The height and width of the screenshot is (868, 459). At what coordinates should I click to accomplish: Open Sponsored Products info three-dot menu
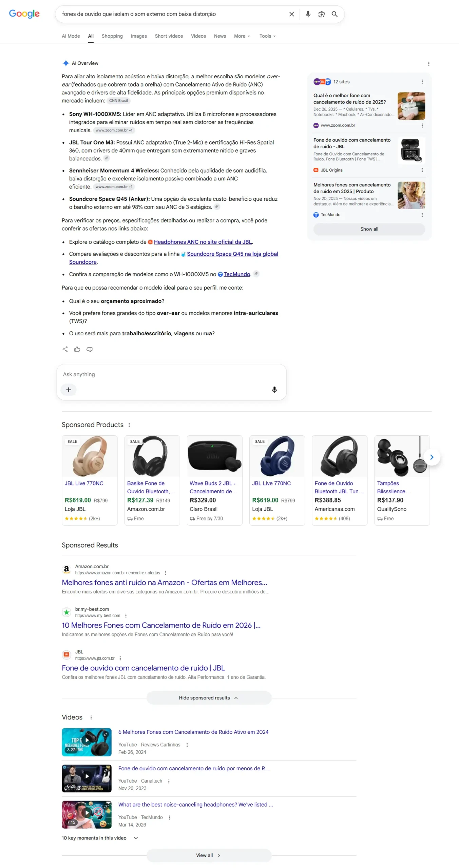129,425
